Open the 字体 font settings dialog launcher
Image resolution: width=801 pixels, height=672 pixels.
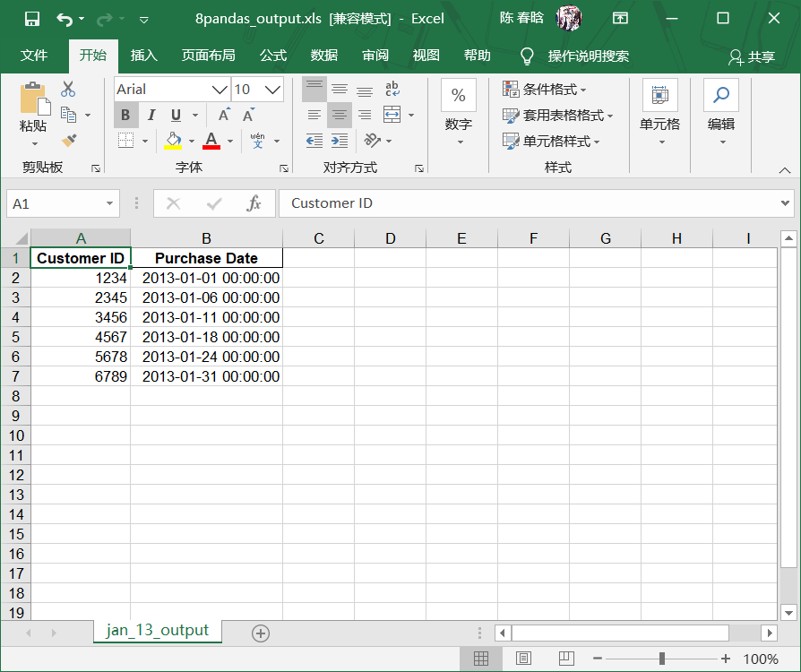tap(284, 168)
